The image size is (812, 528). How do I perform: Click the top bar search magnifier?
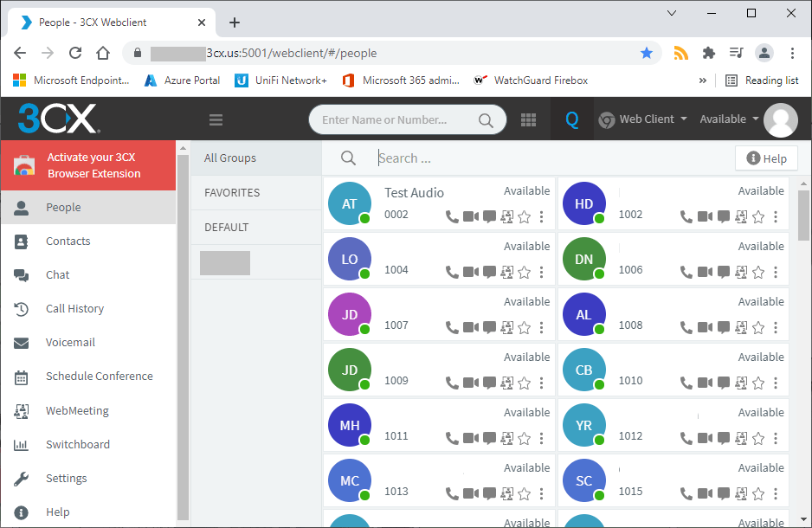tap(486, 120)
